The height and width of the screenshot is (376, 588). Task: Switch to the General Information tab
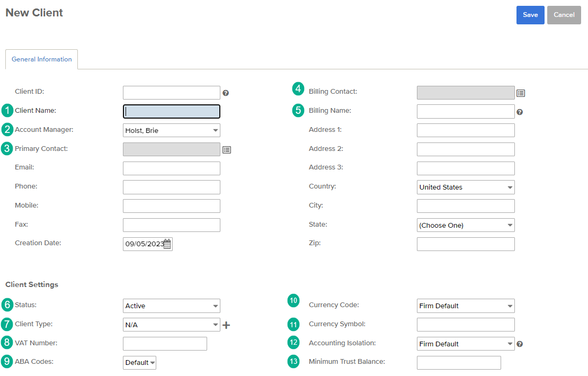(x=42, y=59)
